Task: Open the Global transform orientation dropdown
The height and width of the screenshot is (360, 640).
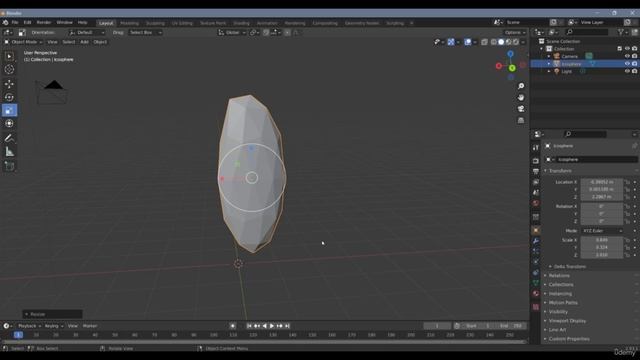Action: coord(232,32)
